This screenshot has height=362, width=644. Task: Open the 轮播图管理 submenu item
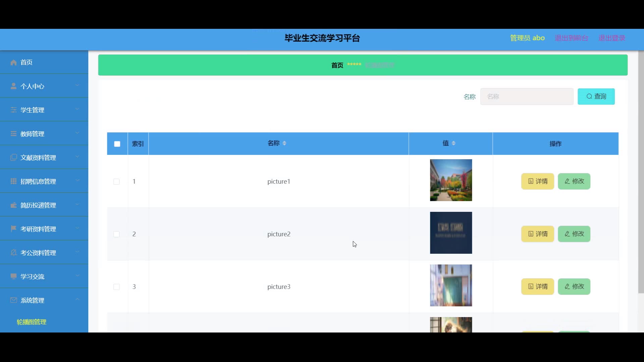32,322
